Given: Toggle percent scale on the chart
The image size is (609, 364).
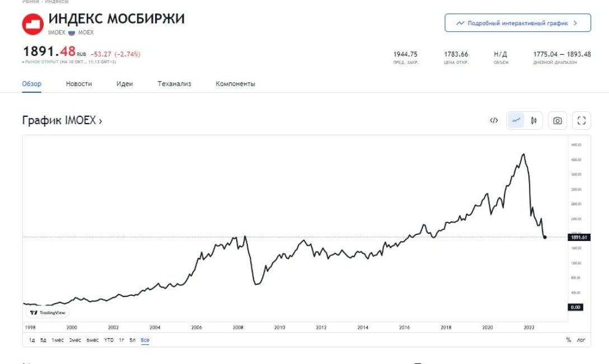Looking at the screenshot, I should tap(568, 340).
